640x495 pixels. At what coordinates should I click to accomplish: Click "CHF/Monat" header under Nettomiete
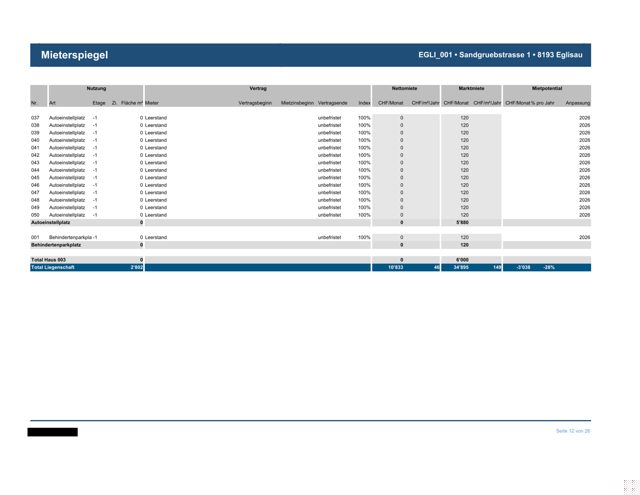point(391,103)
